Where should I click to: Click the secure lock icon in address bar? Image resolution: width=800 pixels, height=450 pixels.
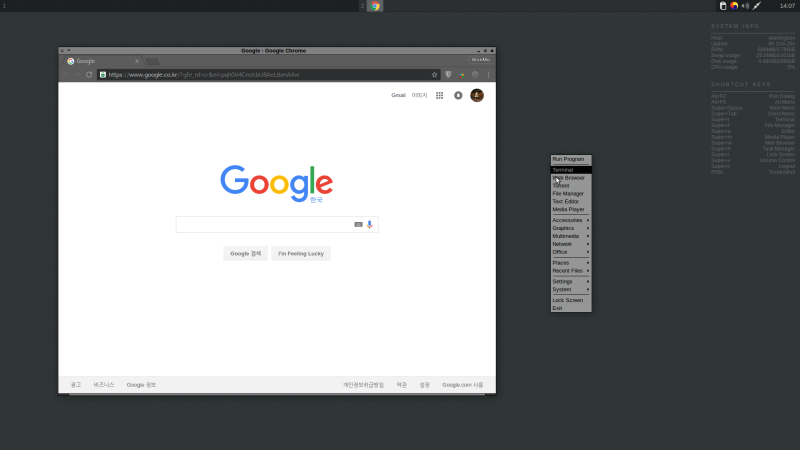point(103,74)
